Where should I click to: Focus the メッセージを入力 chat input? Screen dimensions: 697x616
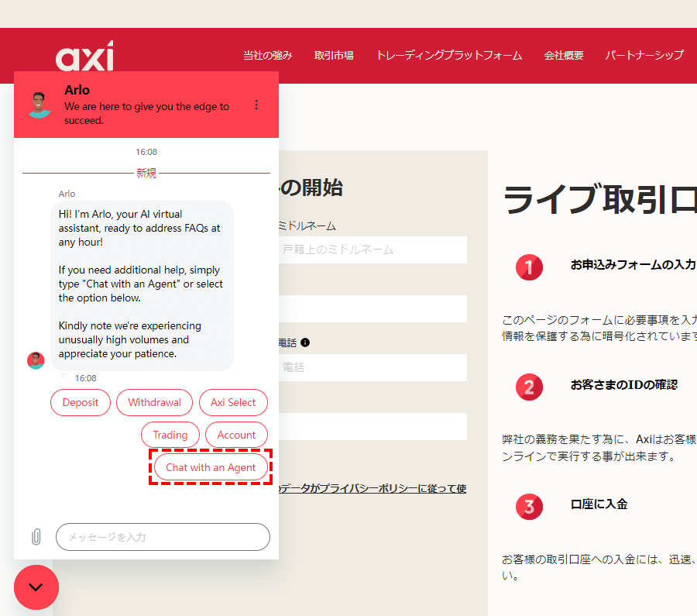[163, 537]
